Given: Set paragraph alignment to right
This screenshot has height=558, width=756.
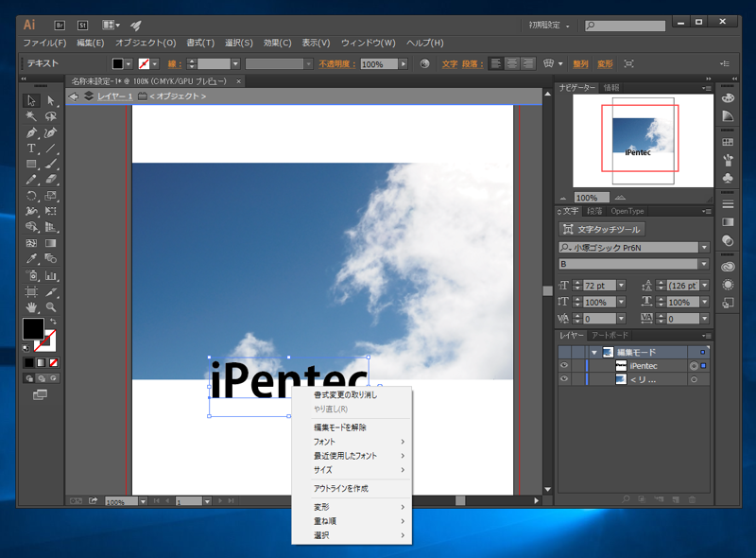Looking at the screenshot, I should pyautogui.click(x=528, y=63).
